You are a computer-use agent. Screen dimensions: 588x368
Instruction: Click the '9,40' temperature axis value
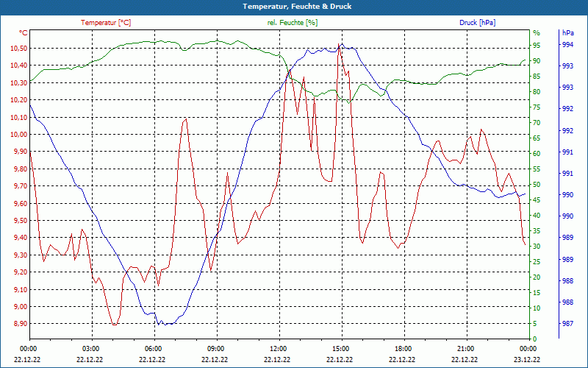21,238
